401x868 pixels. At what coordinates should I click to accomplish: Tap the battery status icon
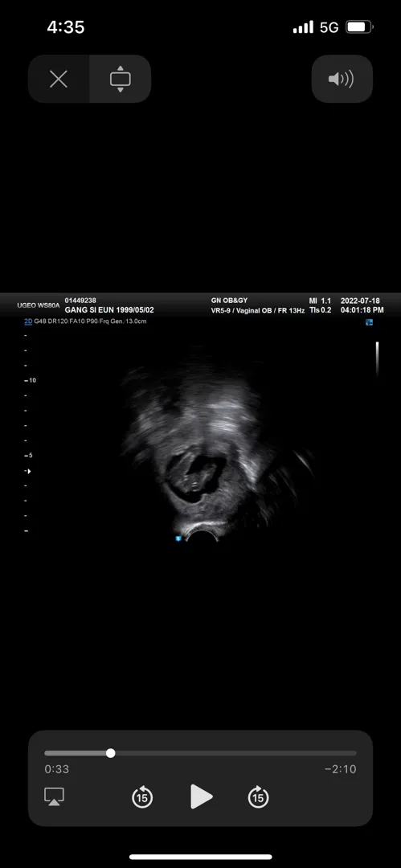pos(359,27)
